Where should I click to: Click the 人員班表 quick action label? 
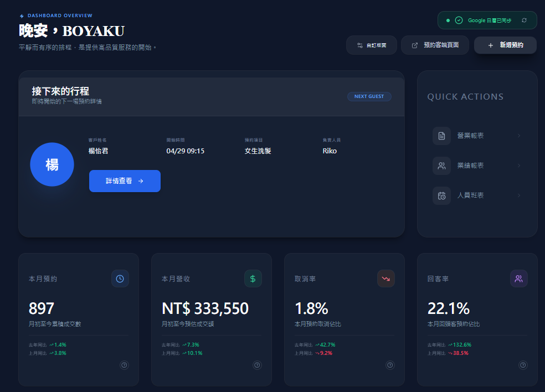[470, 195]
